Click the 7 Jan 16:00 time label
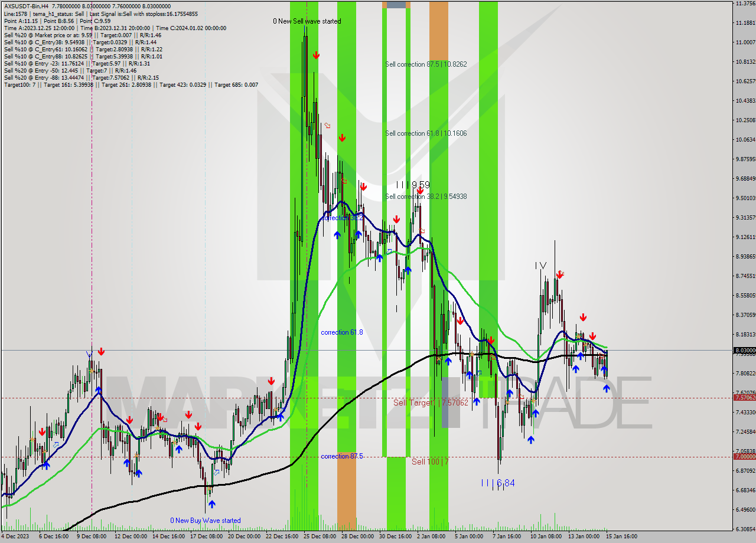The height and width of the screenshot is (543, 756). (507, 537)
